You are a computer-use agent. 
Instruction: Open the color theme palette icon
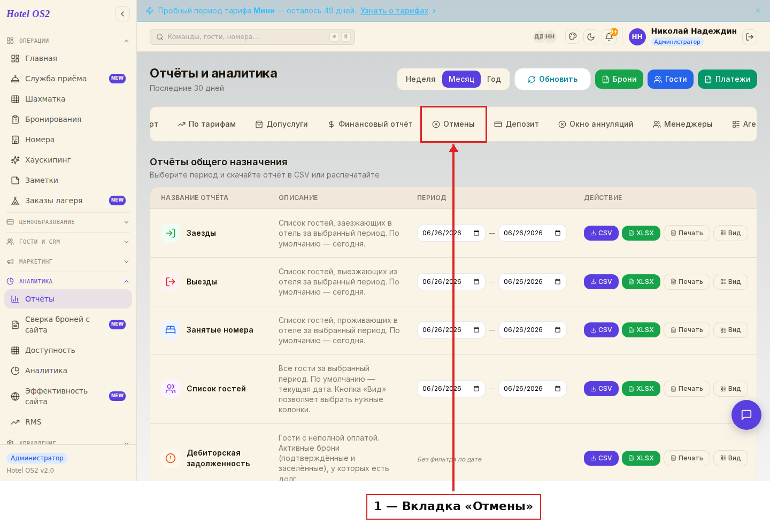(573, 37)
